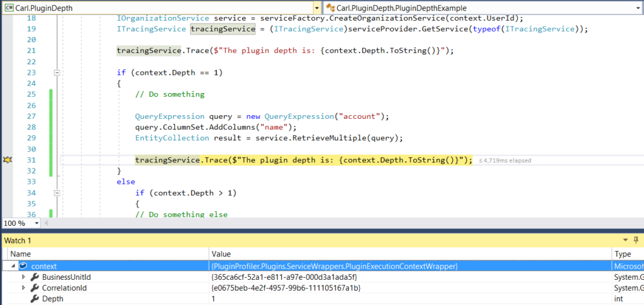Select the Watch 1 panel title

tap(18, 241)
